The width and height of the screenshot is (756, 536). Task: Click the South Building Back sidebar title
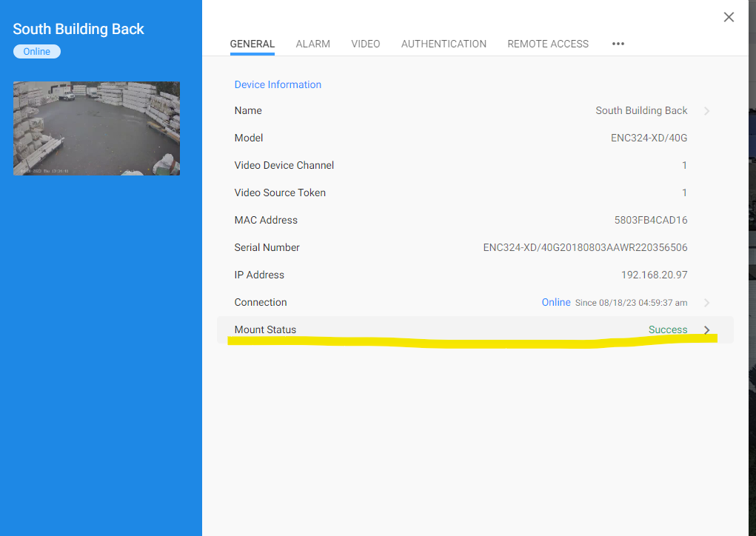78,29
